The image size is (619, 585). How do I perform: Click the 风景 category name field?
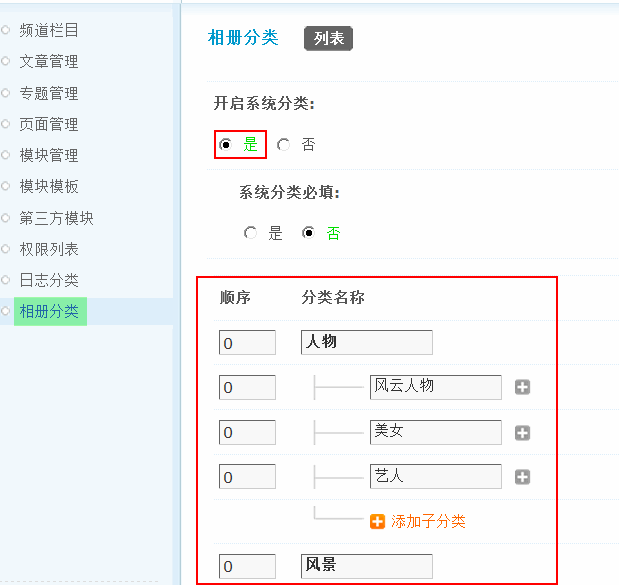click(366, 566)
